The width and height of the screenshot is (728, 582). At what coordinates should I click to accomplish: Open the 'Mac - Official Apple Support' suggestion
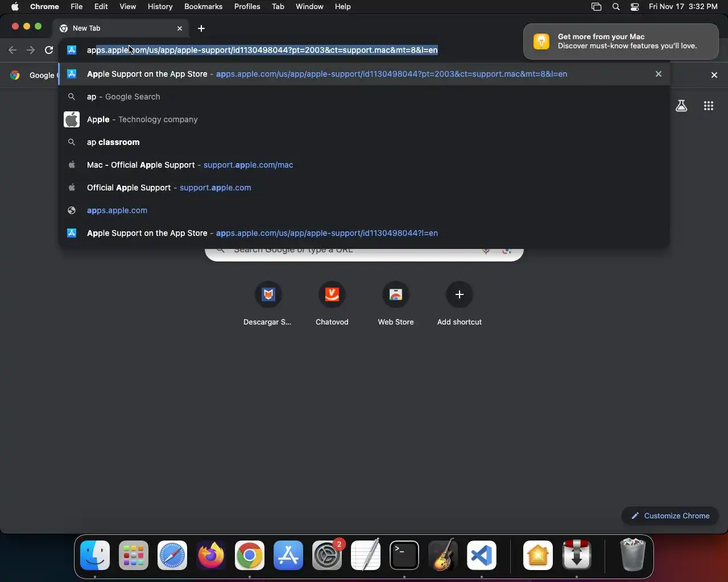coord(364,165)
